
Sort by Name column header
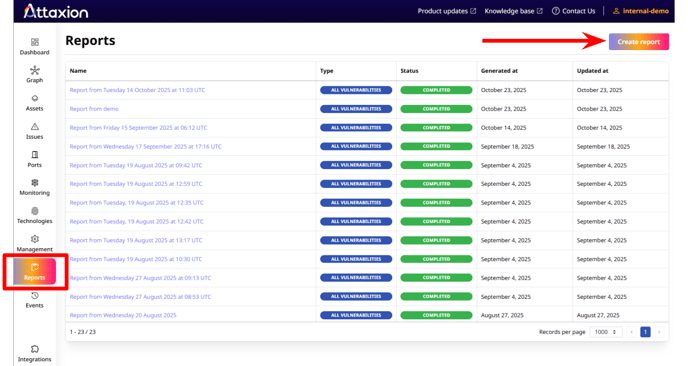[78, 71]
